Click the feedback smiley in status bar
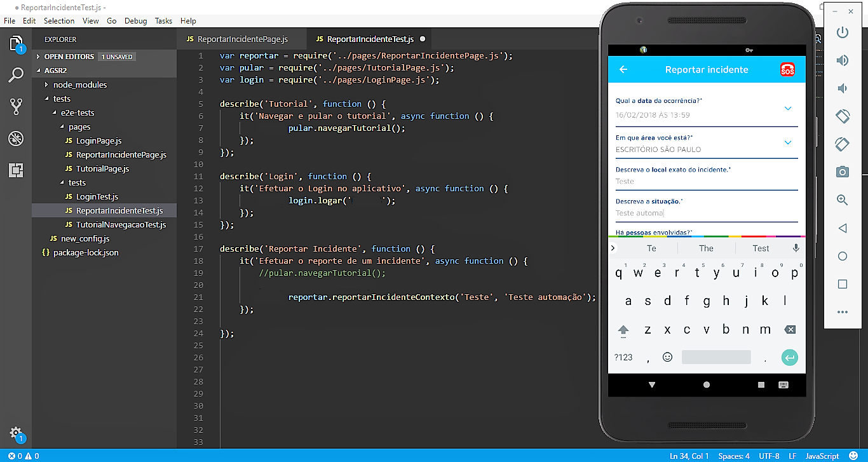The image size is (868, 462). [x=853, y=456]
